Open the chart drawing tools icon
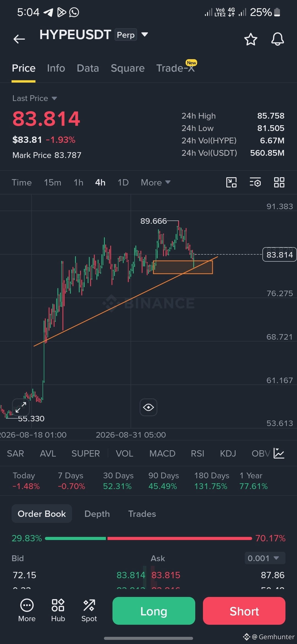This screenshot has height=644, width=297. click(231, 182)
